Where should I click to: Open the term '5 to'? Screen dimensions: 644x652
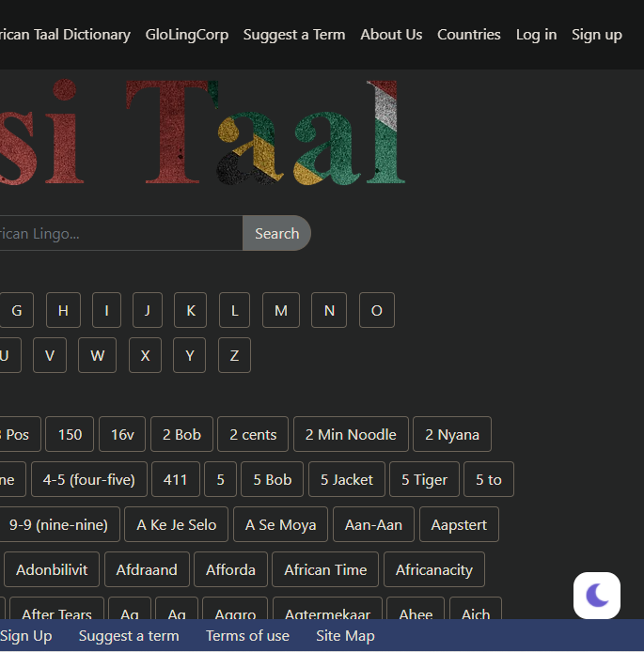pos(489,479)
